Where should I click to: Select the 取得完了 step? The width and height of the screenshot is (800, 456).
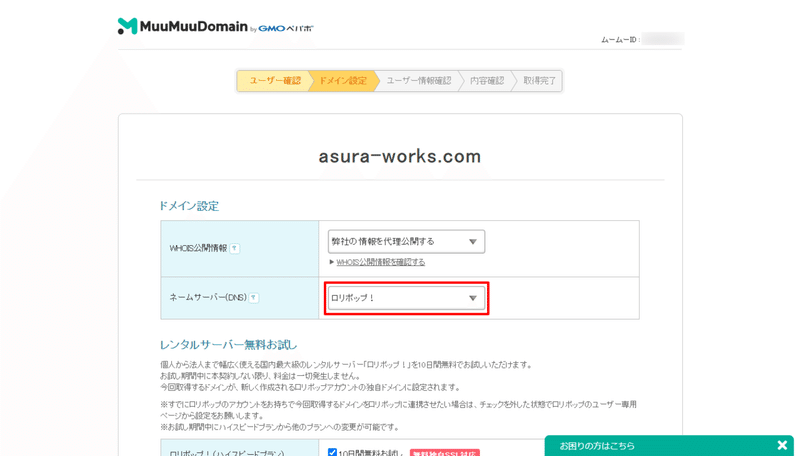pos(539,81)
